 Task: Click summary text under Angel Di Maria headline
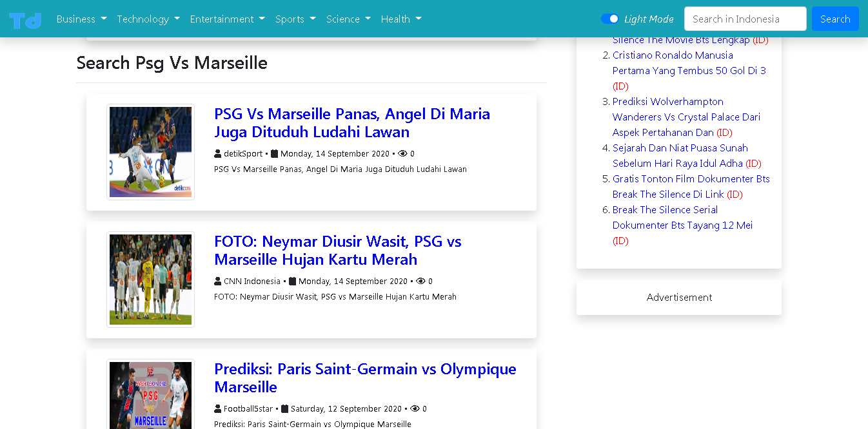pyautogui.click(x=340, y=169)
